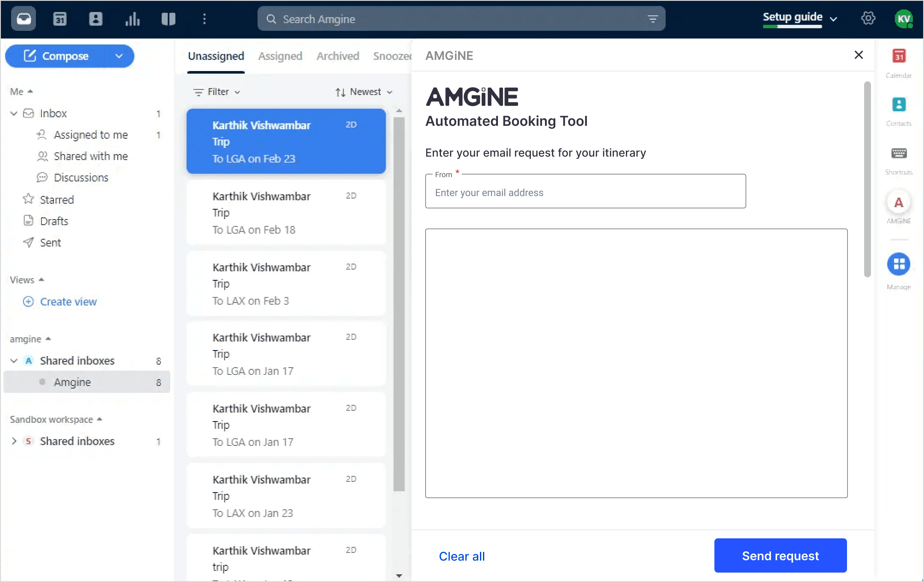Click the Clear all link
Viewport: 924px width, 582px height.
click(x=462, y=556)
